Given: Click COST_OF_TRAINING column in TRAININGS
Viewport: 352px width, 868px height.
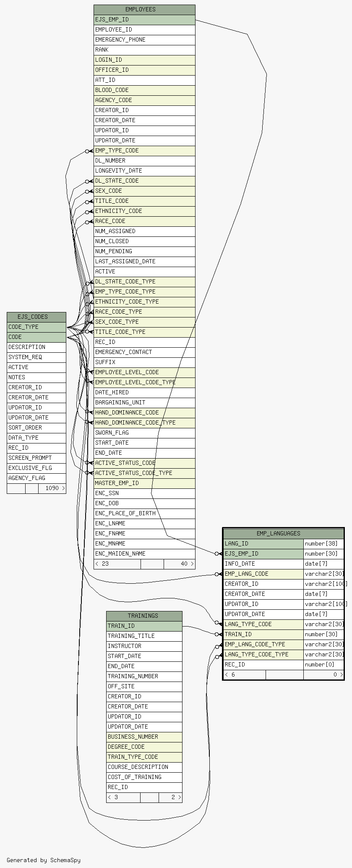Looking at the screenshot, I should pos(144,777).
